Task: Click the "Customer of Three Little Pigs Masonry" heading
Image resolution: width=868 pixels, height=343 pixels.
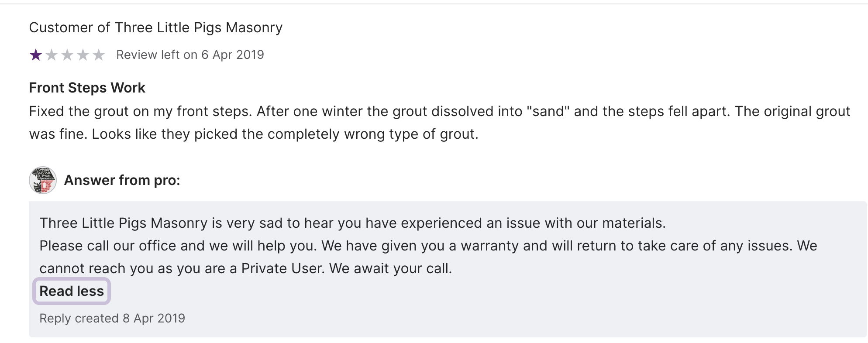Action: coord(156,27)
